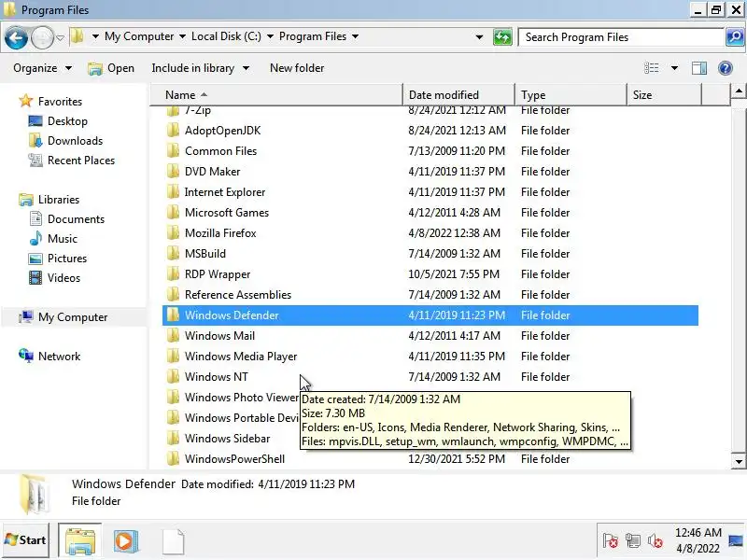Select the Windows Media Player folder name
Viewport: 747px width, 560px height.
coord(241,357)
